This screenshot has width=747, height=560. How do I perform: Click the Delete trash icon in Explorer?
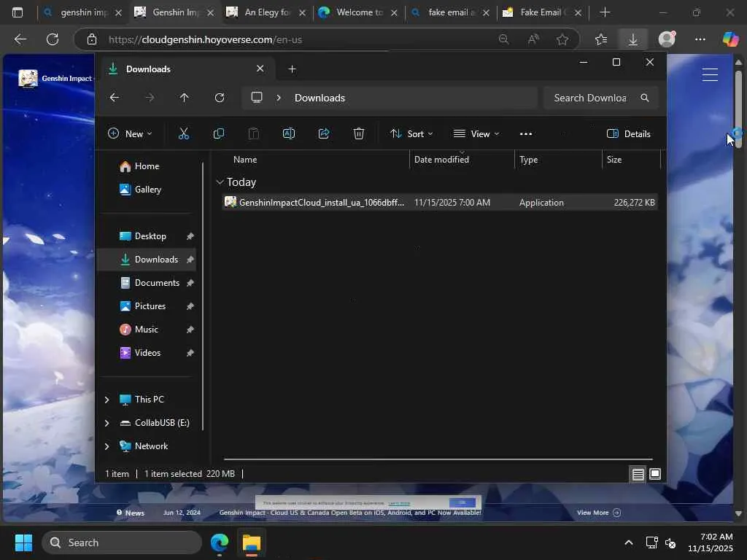[359, 134]
